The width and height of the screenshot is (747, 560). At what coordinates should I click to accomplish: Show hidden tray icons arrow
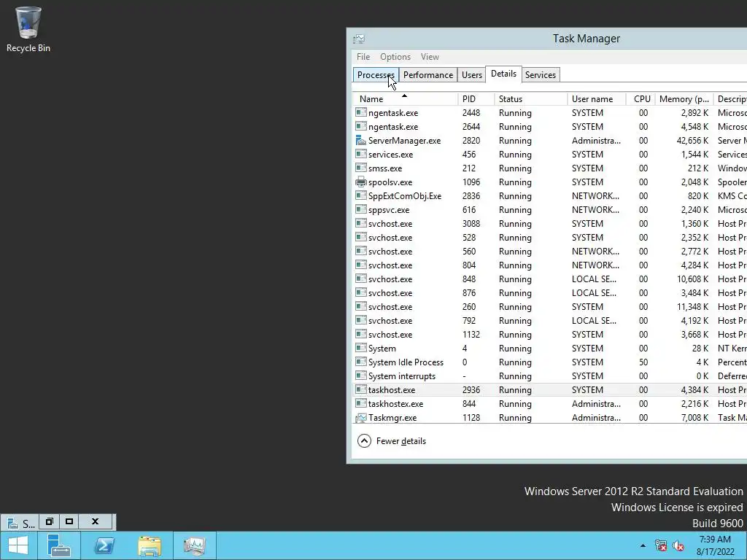pyautogui.click(x=643, y=545)
